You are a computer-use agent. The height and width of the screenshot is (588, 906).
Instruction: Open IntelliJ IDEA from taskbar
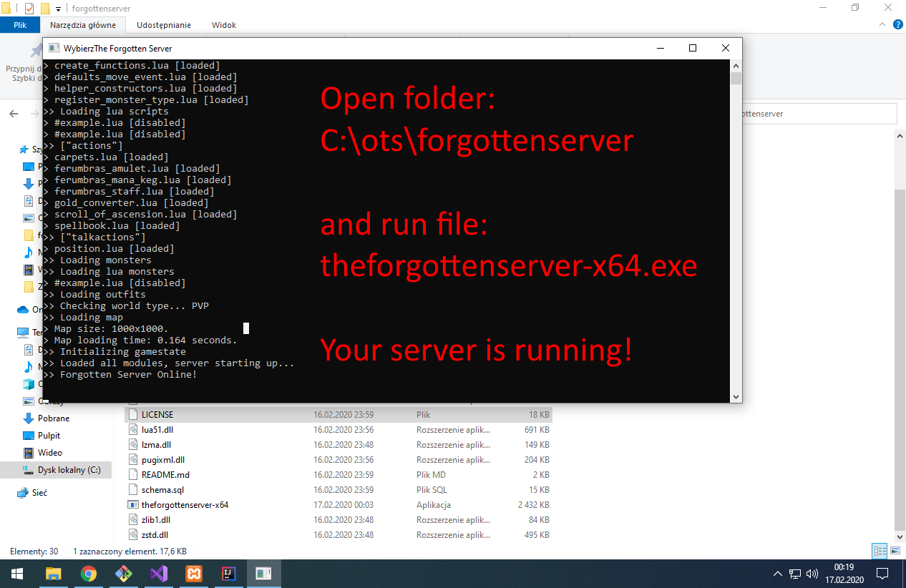click(x=228, y=574)
